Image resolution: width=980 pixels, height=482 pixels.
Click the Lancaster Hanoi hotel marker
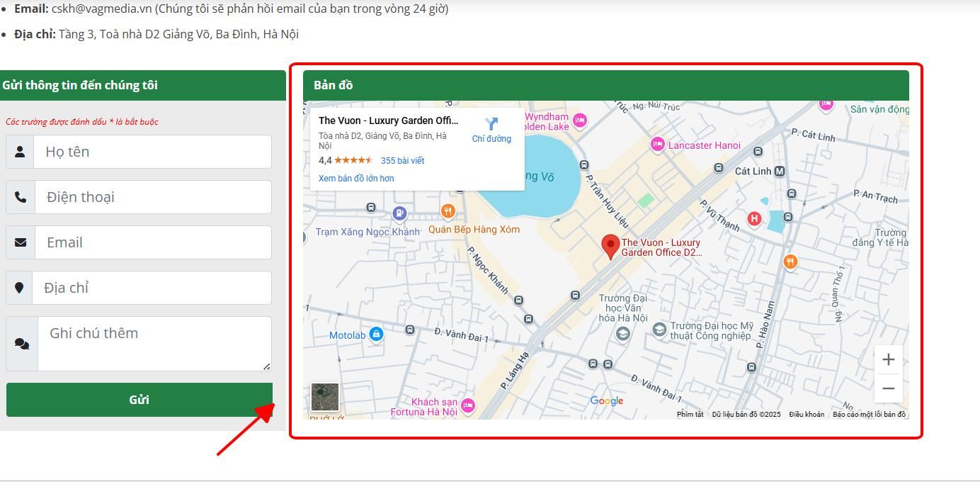pyautogui.click(x=657, y=145)
